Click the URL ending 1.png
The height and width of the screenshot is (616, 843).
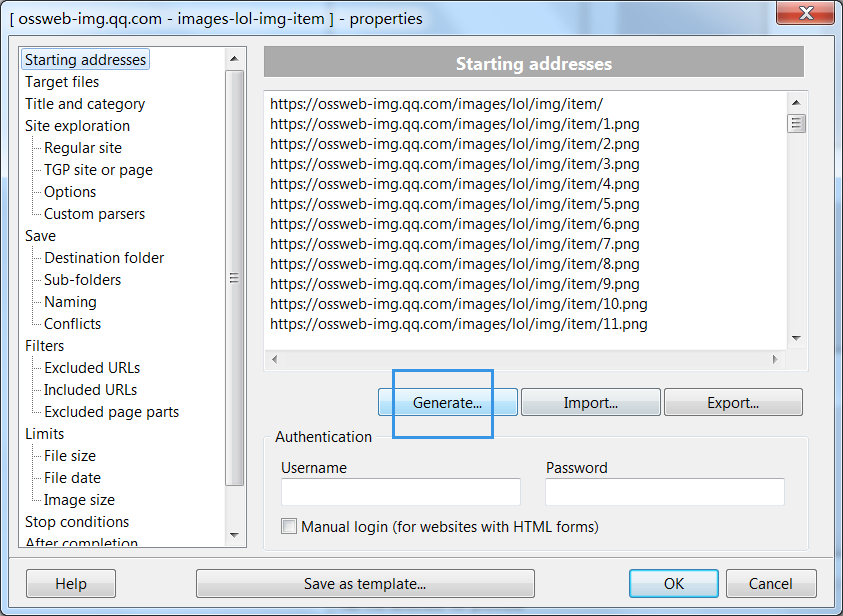pyautogui.click(x=455, y=124)
